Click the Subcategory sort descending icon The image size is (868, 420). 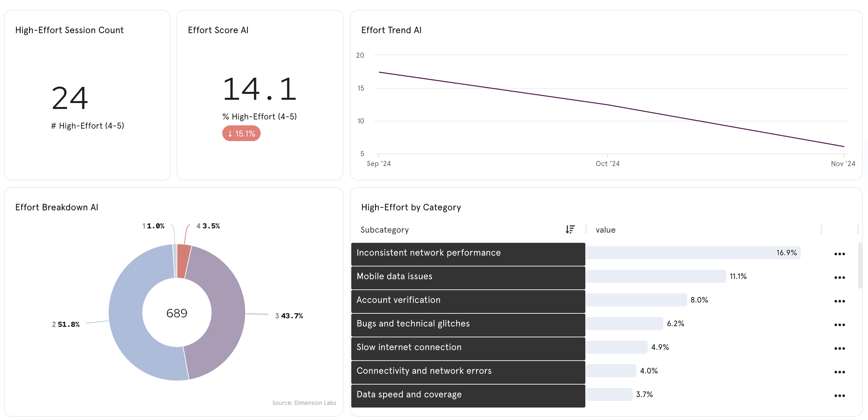click(x=570, y=229)
